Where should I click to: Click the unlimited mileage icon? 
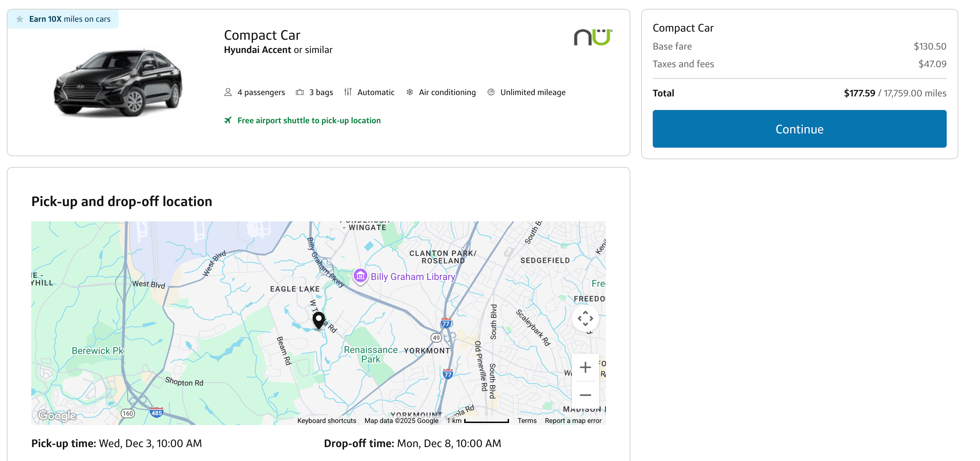(491, 92)
